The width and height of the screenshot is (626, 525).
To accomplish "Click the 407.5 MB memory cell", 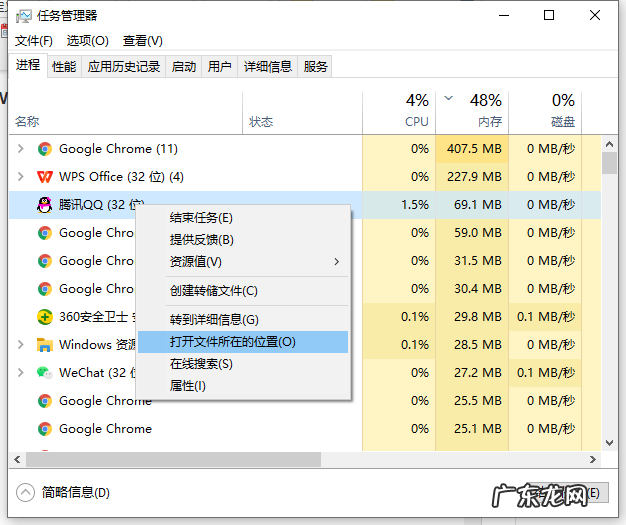I will 472,149.
